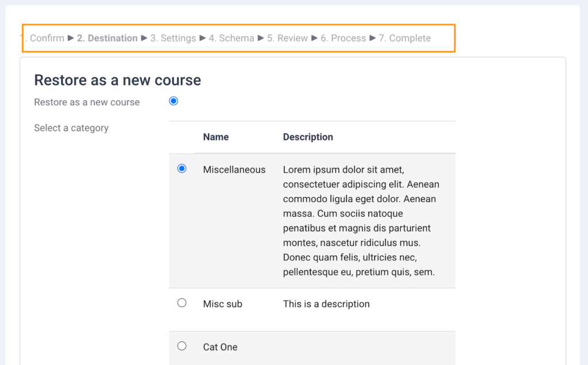588x365 pixels.
Task: Pick the Cat One category radio button
Action: [x=182, y=346]
